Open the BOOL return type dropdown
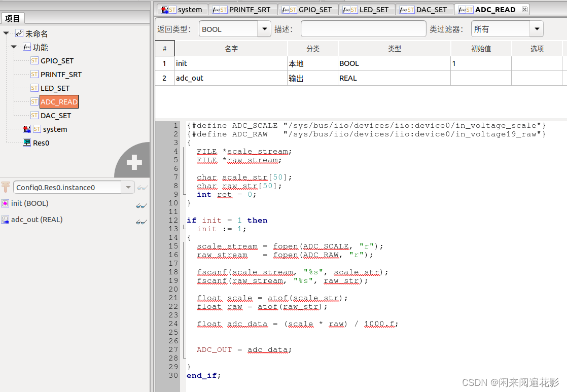The image size is (567, 392). click(x=264, y=29)
